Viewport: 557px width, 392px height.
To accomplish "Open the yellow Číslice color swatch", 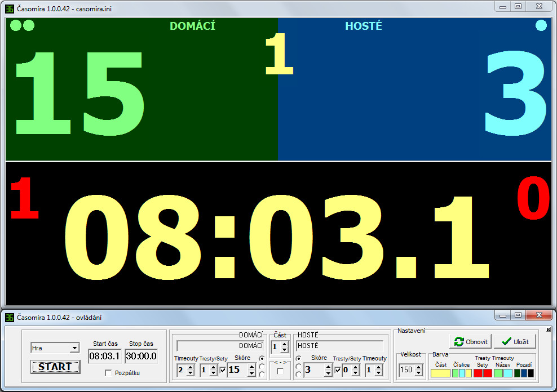I will (x=468, y=373).
